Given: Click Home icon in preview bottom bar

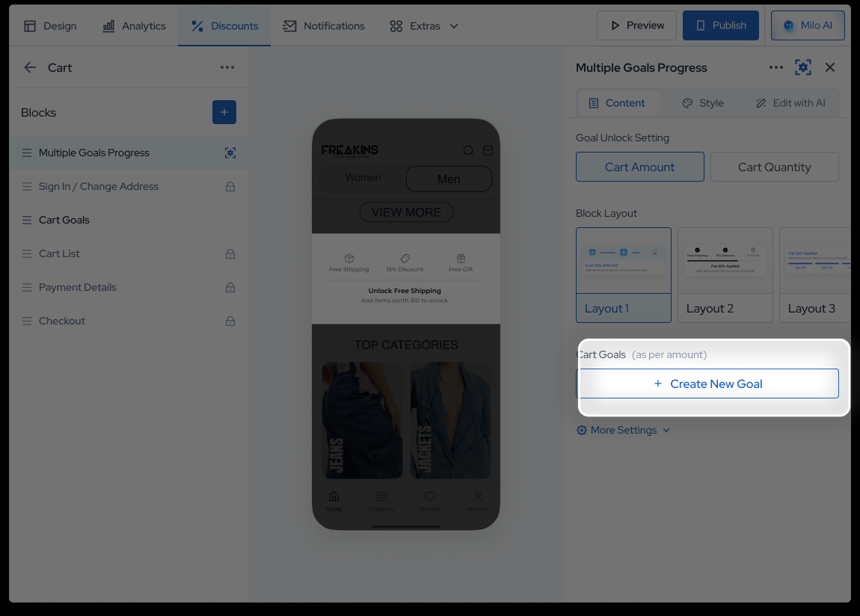Looking at the screenshot, I should (334, 496).
